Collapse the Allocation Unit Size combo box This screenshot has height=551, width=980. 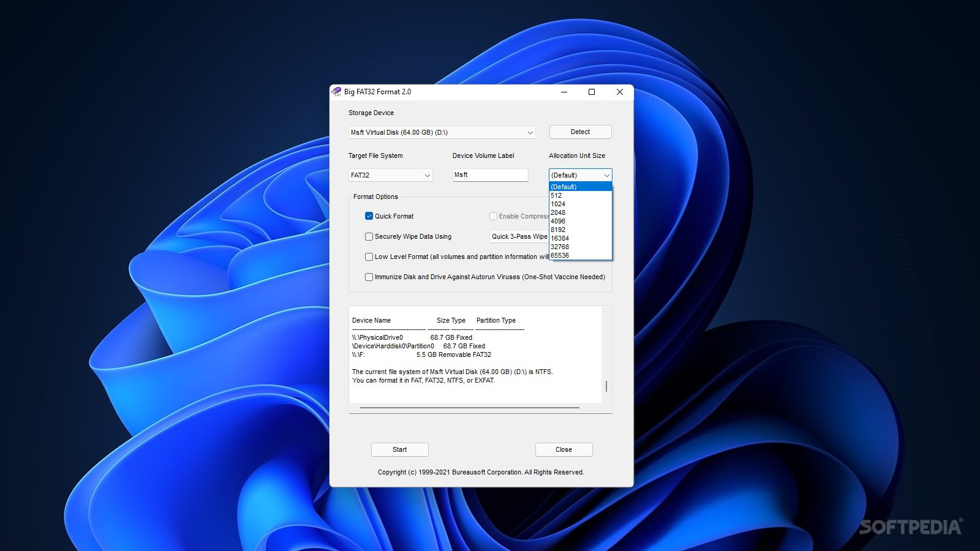(x=580, y=175)
